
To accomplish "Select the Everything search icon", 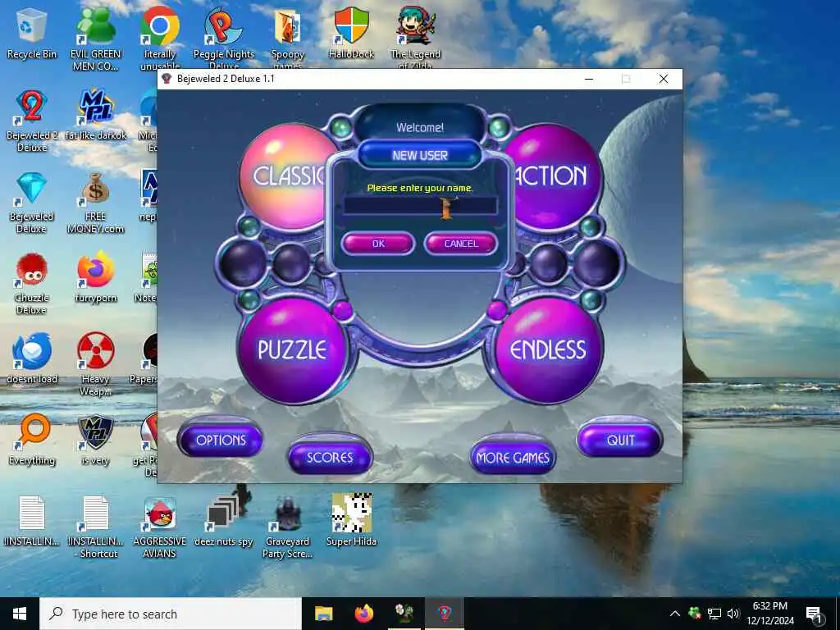I will coord(32,440).
